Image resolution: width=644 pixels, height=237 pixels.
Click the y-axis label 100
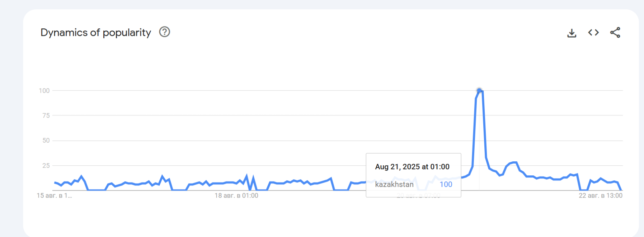tap(44, 91)
